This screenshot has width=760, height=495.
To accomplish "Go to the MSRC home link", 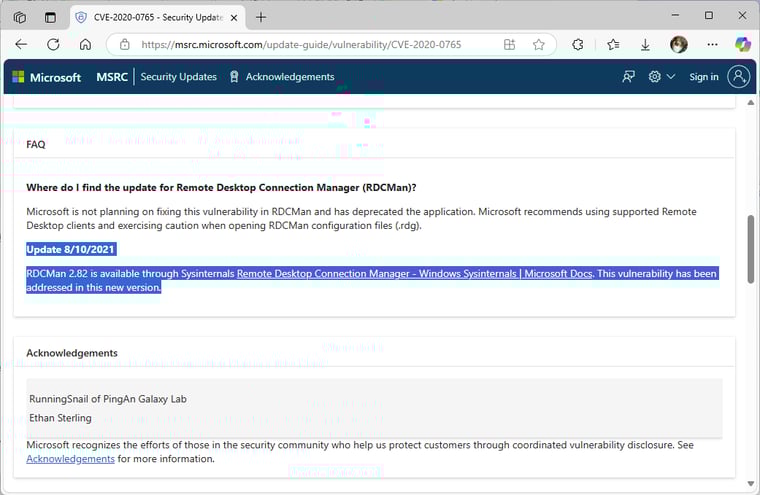I will (112, 77).
